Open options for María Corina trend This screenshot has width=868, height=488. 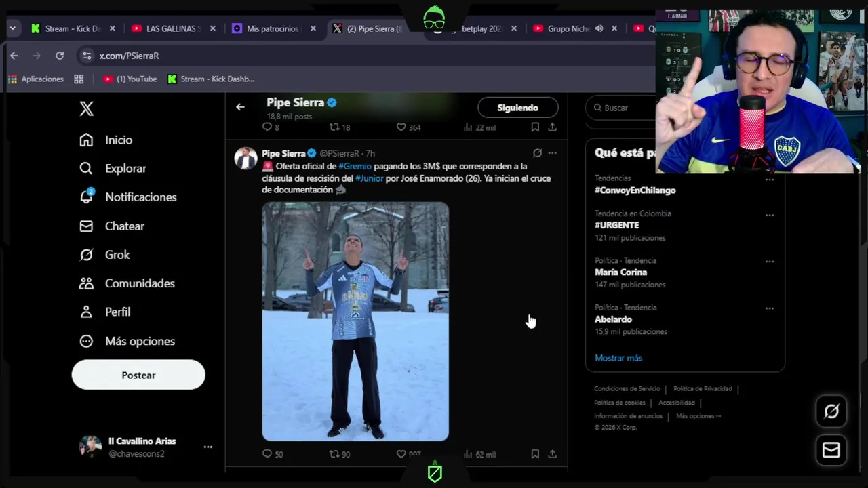pos(770,262)
